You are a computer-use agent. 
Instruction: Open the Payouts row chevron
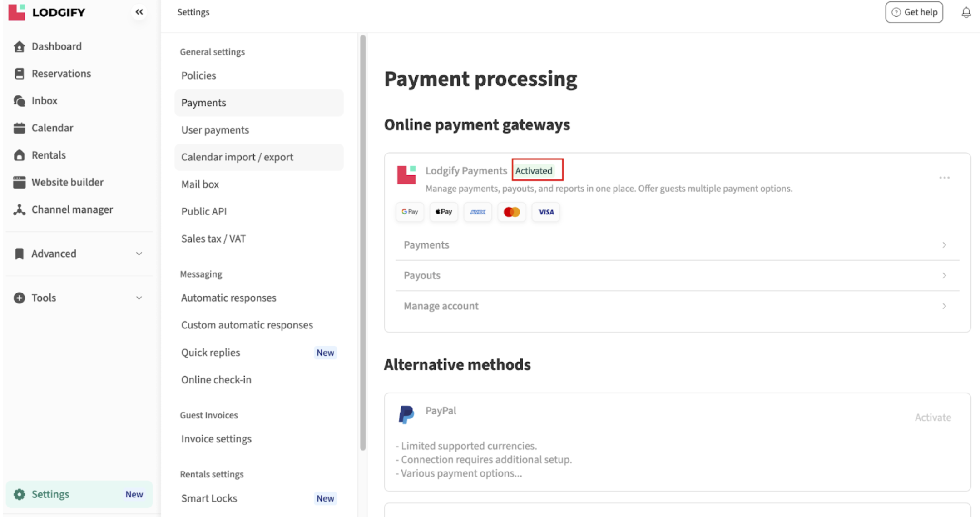[x=944, y=276]
